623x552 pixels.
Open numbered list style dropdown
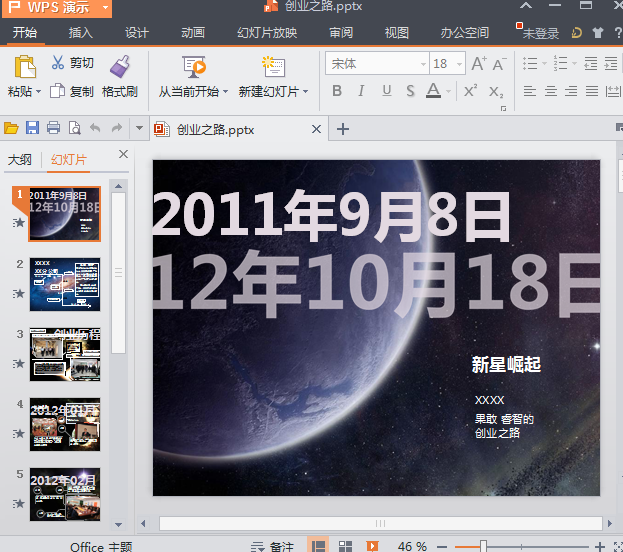coord(574,64)
